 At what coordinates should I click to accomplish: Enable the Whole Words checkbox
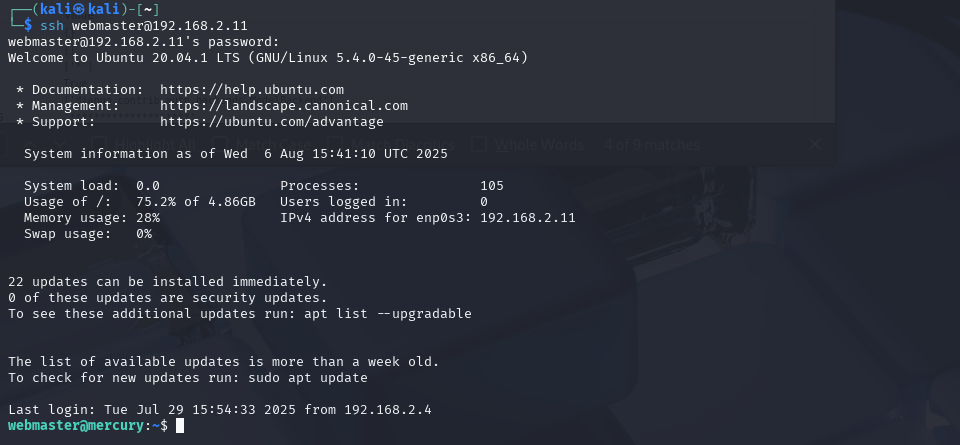[x=479, y=144]
